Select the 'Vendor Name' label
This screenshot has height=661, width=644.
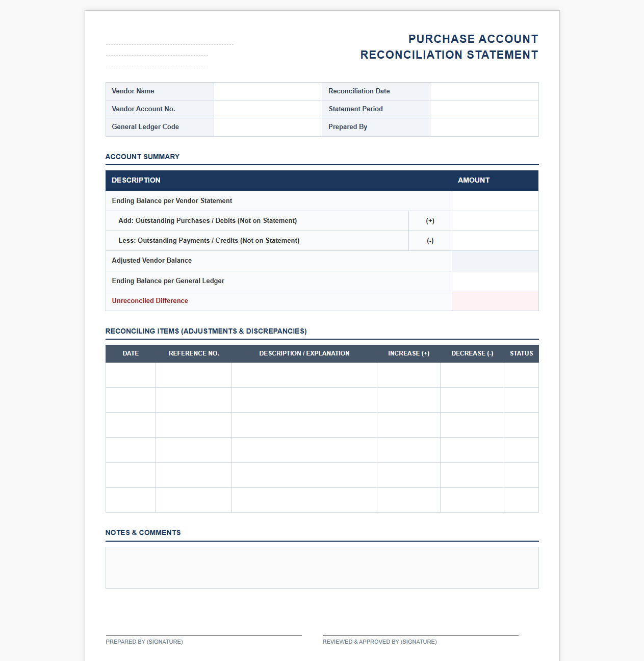pyautogui.click(x=133, y=91)
